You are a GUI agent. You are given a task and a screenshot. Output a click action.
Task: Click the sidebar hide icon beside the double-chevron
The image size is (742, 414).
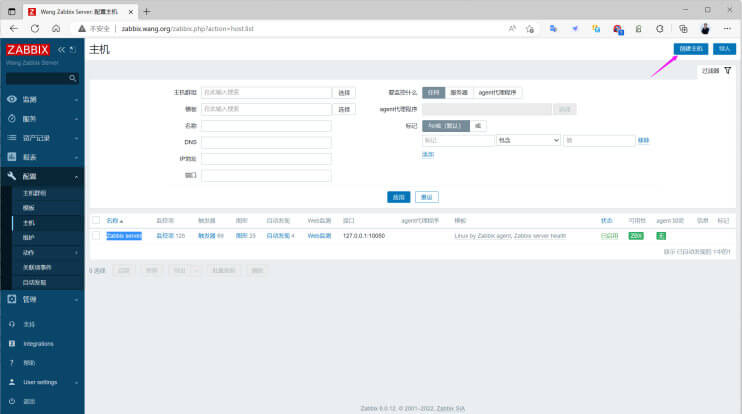[x=73, y=50]
